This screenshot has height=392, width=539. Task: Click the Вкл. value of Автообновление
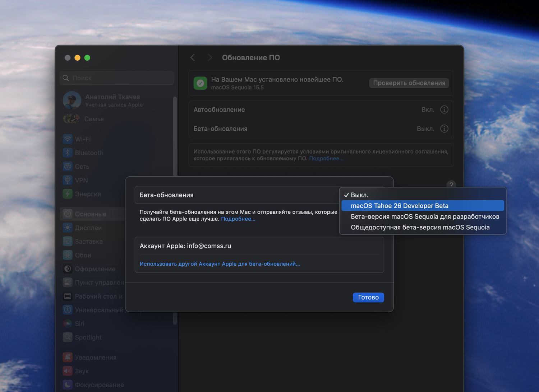[428, 109]
